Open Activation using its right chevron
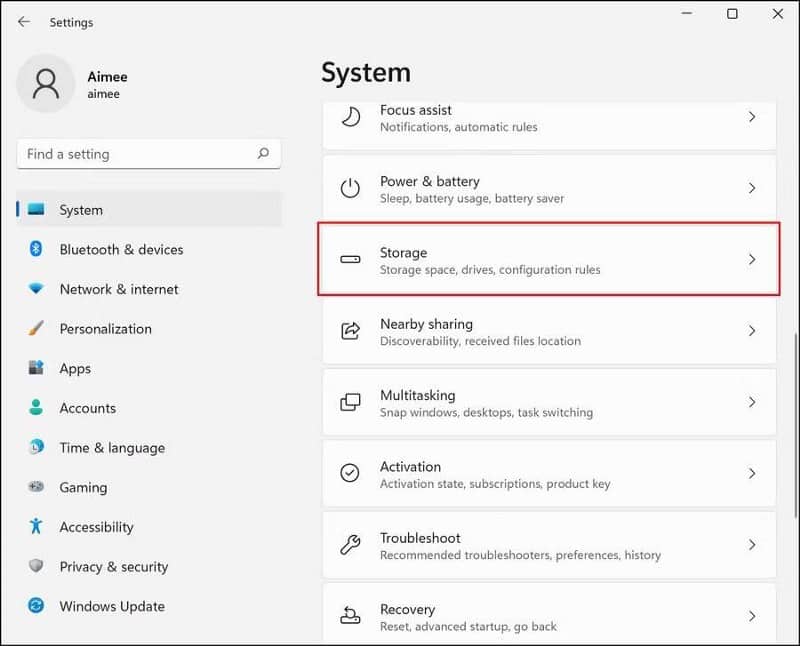 pyautogui.click(x=753, y=474)
